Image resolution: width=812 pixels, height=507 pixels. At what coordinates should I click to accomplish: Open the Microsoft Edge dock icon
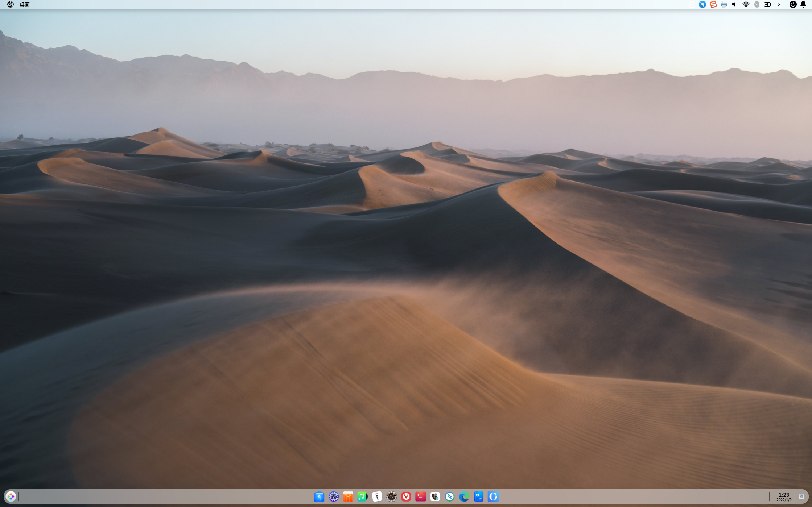(x=464, y=496)
